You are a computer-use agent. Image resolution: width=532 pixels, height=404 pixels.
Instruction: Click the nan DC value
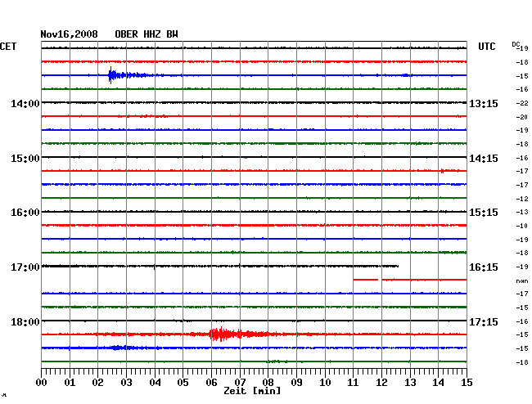522,281
